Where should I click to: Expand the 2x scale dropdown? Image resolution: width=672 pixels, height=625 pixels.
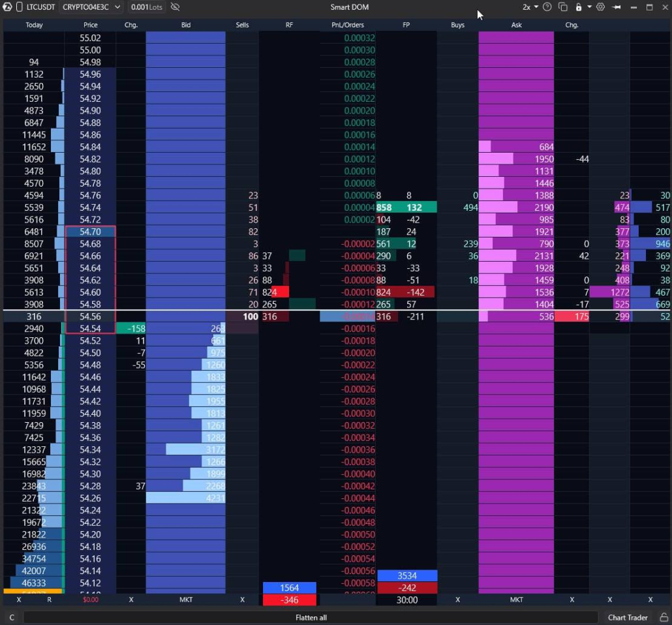pos(530,7)
